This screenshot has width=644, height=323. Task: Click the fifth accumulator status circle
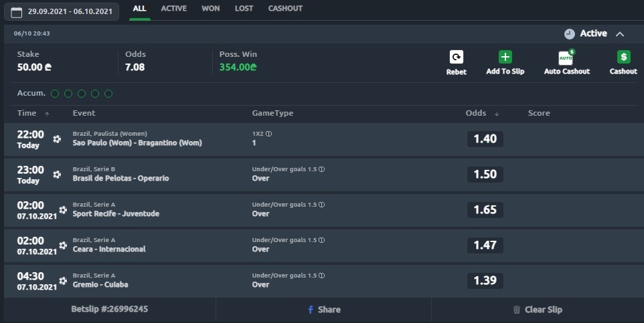pos(108,94)
